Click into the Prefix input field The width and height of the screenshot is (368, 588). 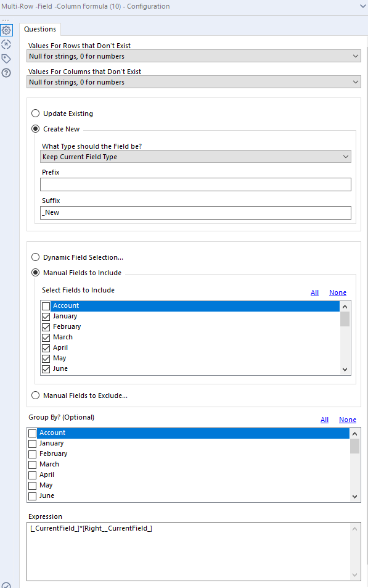point(195,184)
